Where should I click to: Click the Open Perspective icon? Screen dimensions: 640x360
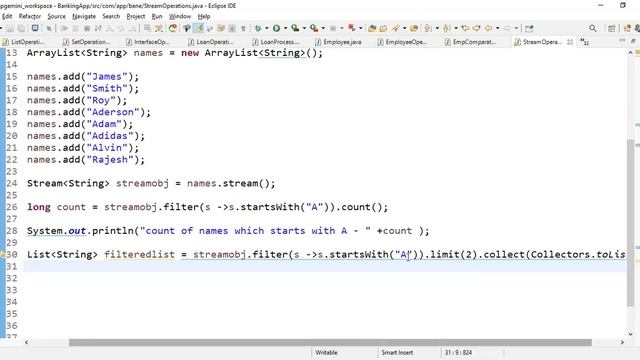tap(611, 28)
